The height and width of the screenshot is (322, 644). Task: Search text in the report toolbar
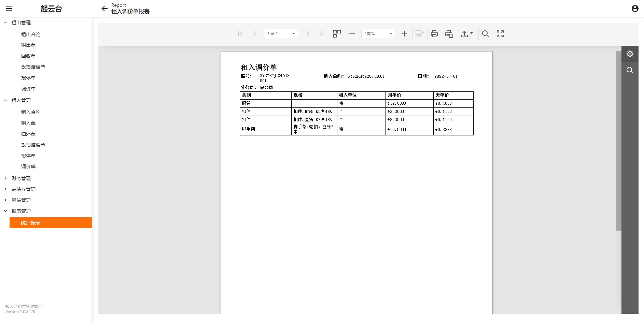tap(485, 34)
